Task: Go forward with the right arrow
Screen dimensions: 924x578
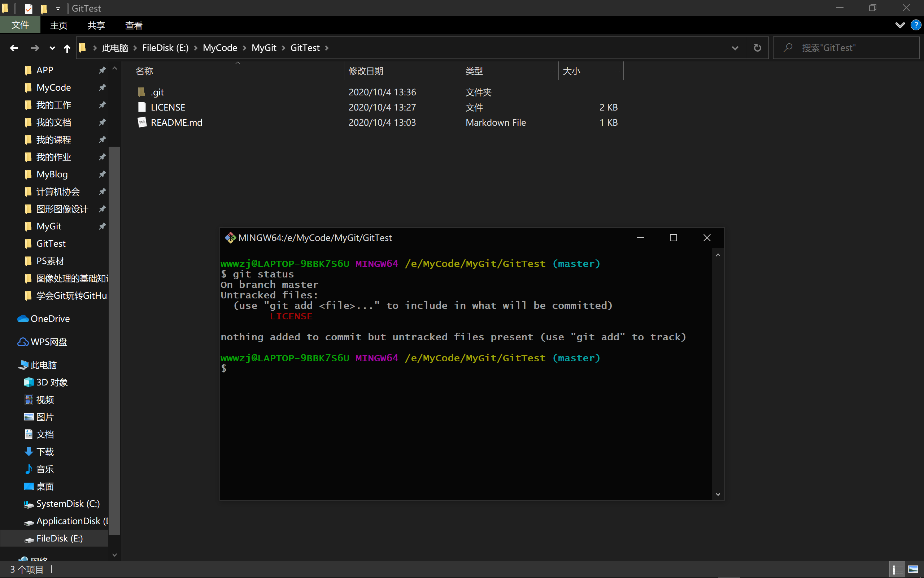Action: tap(35, 48)
